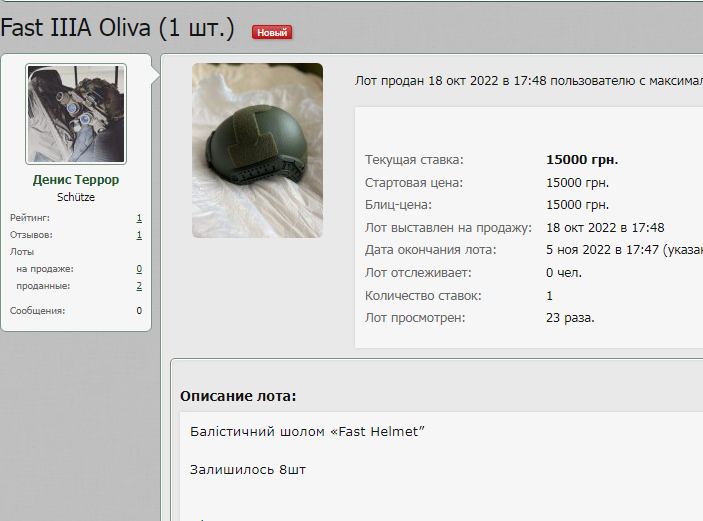Click the Лот продан status message
This screenshot has height=521, width=703.
click(x=529, y=81)
